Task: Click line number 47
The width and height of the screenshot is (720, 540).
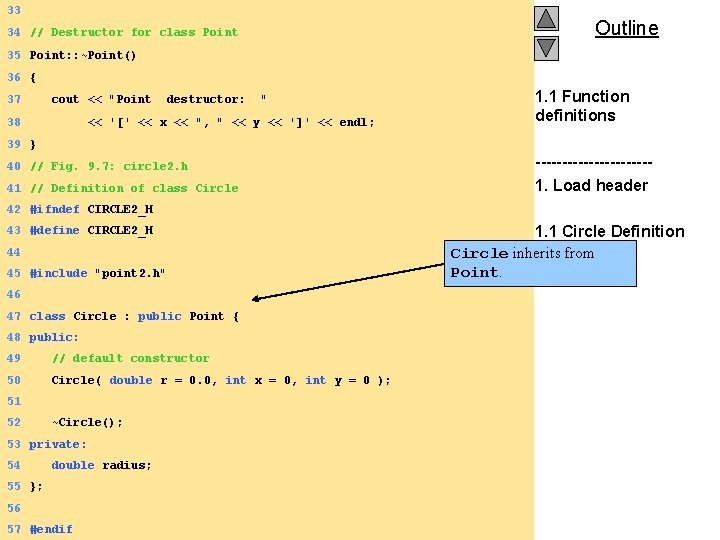Action: 14,316
